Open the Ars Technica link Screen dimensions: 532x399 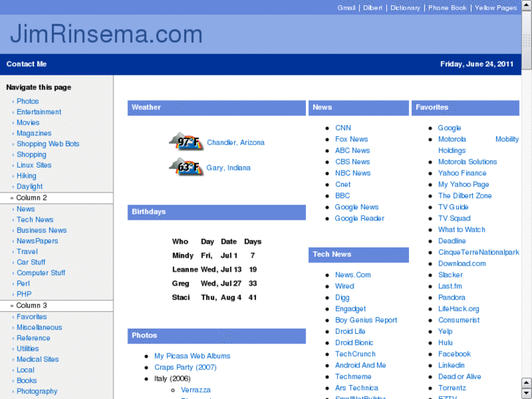tap(356, 388)
